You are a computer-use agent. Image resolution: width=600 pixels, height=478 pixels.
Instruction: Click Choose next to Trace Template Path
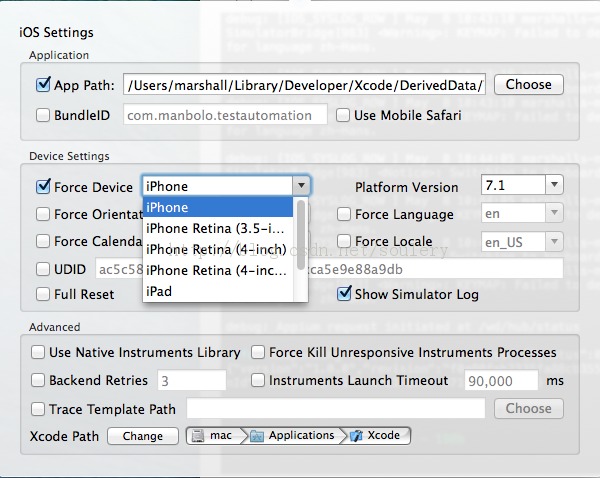point(528,408)
